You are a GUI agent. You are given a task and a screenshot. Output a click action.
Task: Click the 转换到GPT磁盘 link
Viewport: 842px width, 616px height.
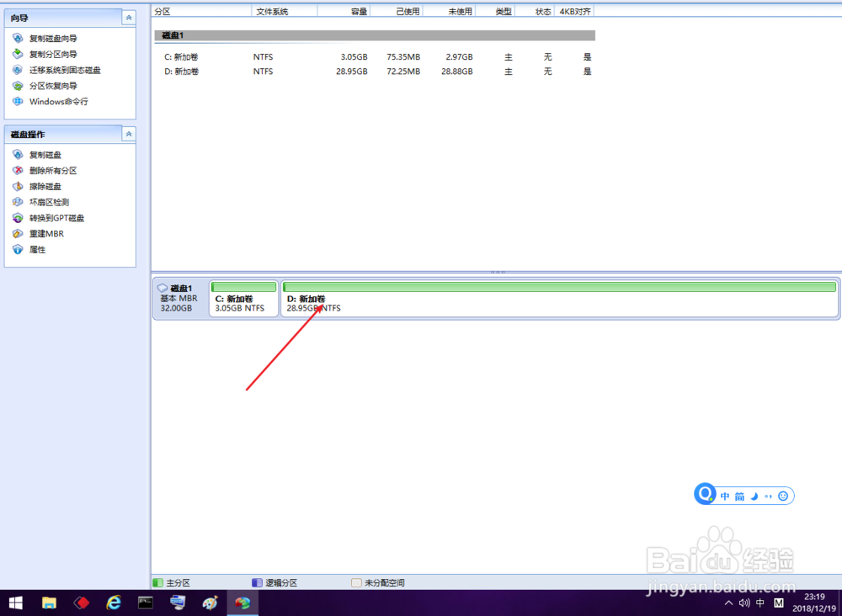(57, 218)
